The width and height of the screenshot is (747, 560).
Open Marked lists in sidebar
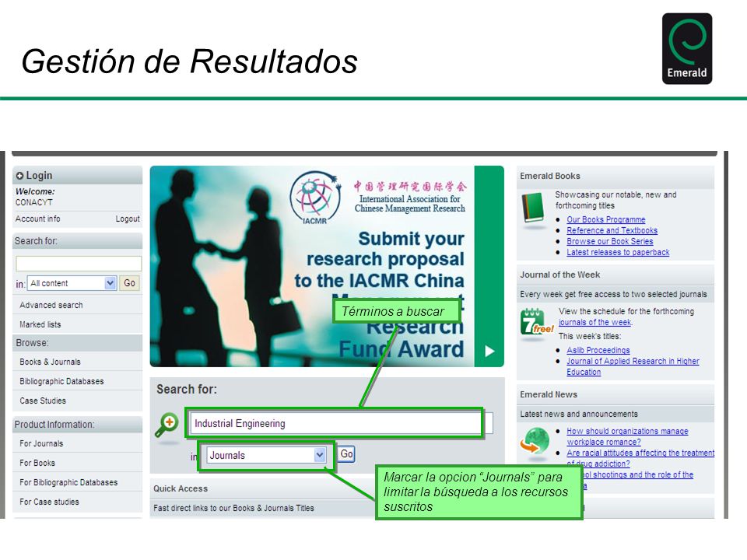click(40, 324)
